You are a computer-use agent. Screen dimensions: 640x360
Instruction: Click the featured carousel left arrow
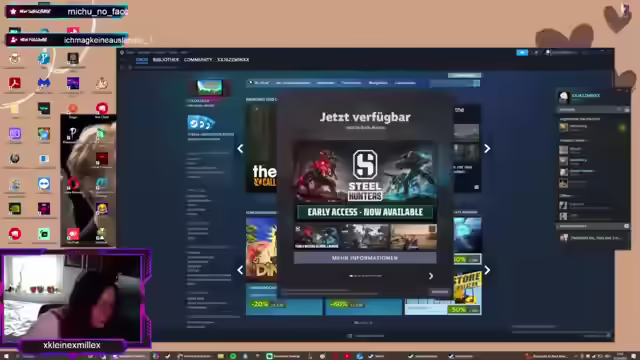pyautogui.click(x=240, y=149)
